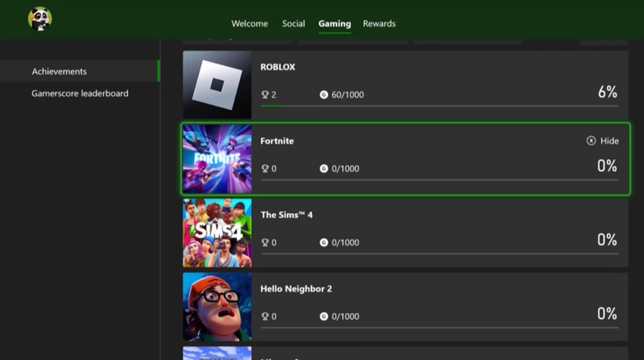The image size is (644, 360).
Task: Click Fortnite 0% completion percentage
Action: pos(607,166)
